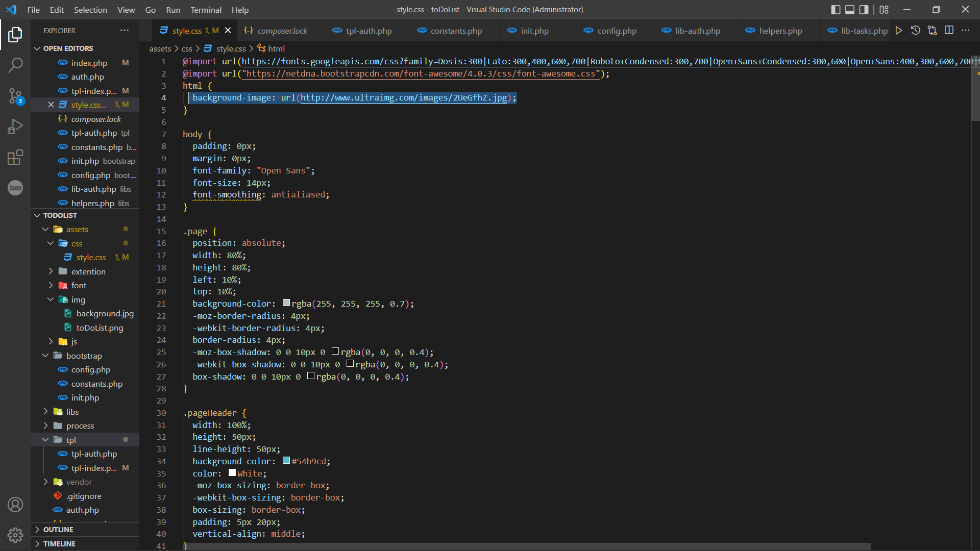The image size is (980, 551).
Task: Open the Accounts menu icon
Action: [15, 505]
